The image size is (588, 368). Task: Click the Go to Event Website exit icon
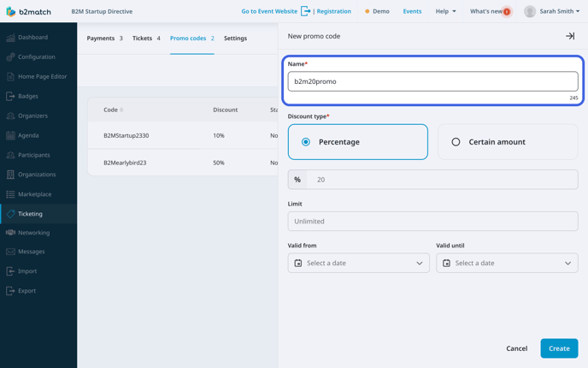coord(306,11)
